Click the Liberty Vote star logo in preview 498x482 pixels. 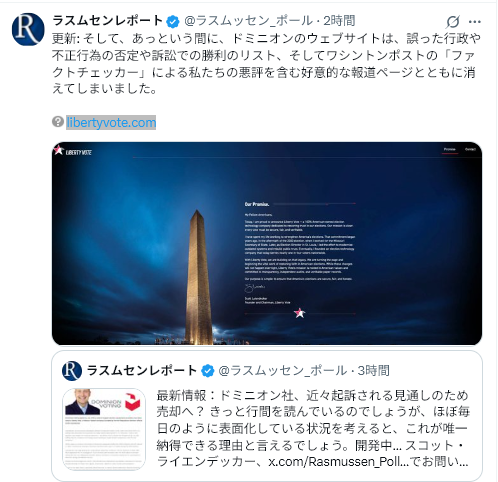click(73, 151)
